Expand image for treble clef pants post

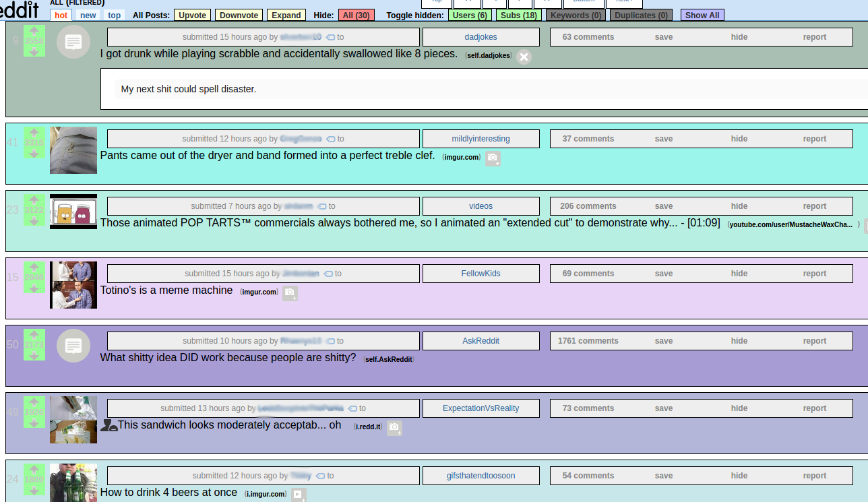tap(493, 158)
